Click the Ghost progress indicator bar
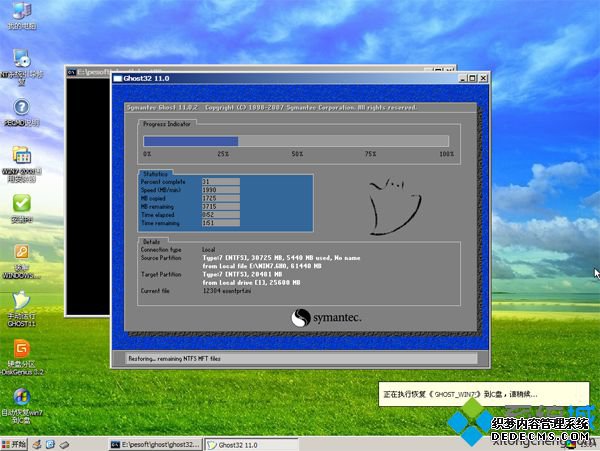The image size is (600, 451). point(298,141)
